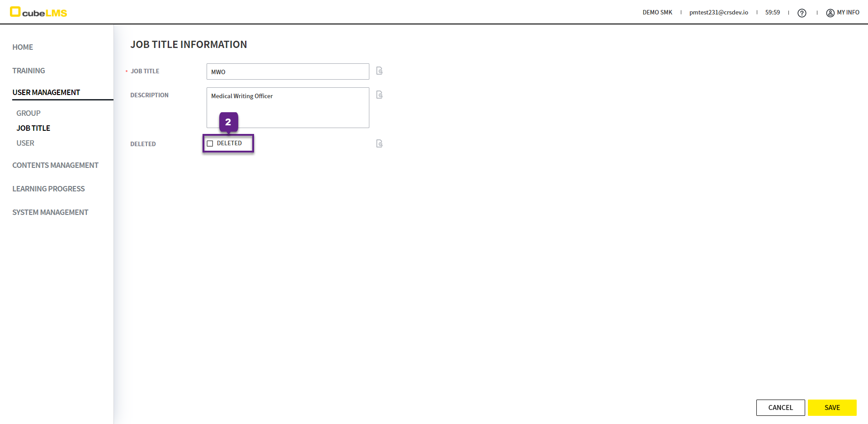Click into the Job Title input containing MWO
The width and height of the screenshot is (868, 424).
(x=288, y=71)
